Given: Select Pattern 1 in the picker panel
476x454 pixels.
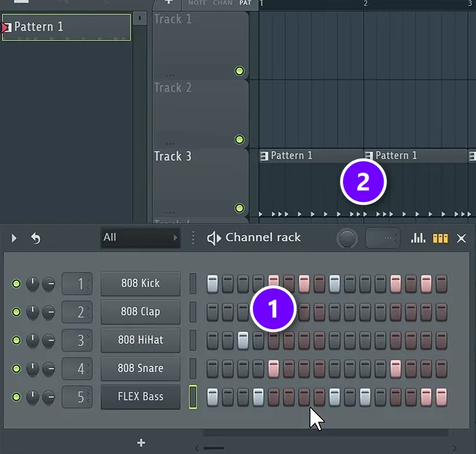Looking at the screenshot, I should tap(66, 27).
